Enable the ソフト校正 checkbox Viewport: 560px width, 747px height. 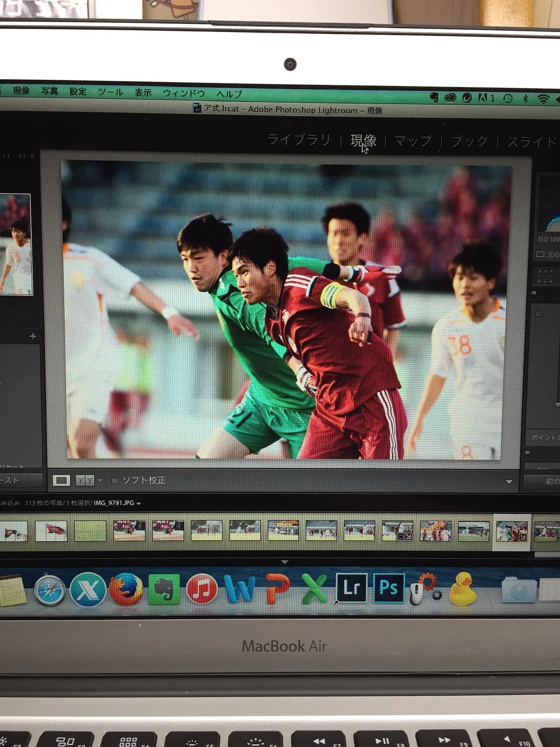click(x=115, y=480)
